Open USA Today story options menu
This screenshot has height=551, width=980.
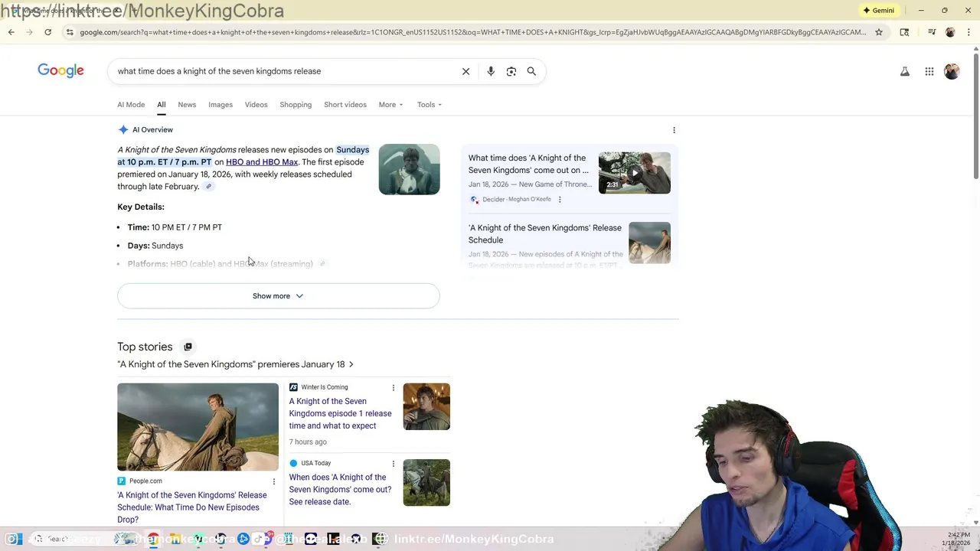click(x=394, y=464)
